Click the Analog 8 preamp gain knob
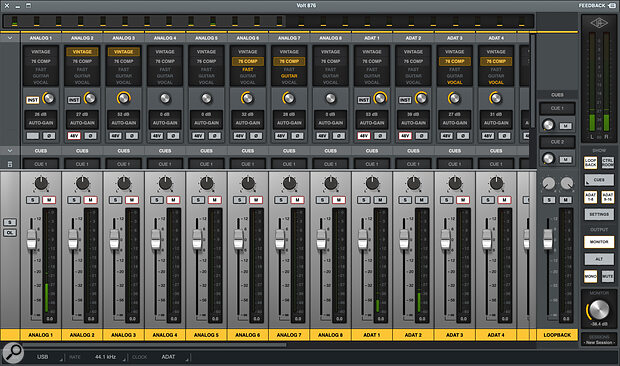Screen dimensions: 620x366 click(331, 98)
